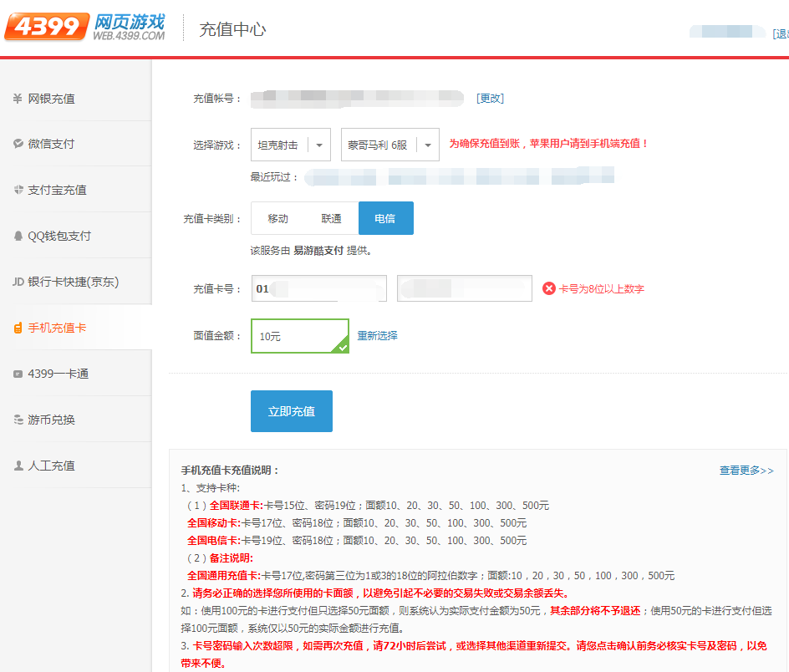Select 电信 as card type
Image resolution: width=789 pixels, height=672 pixels.
pyautogui.click(x=385, y=218)
